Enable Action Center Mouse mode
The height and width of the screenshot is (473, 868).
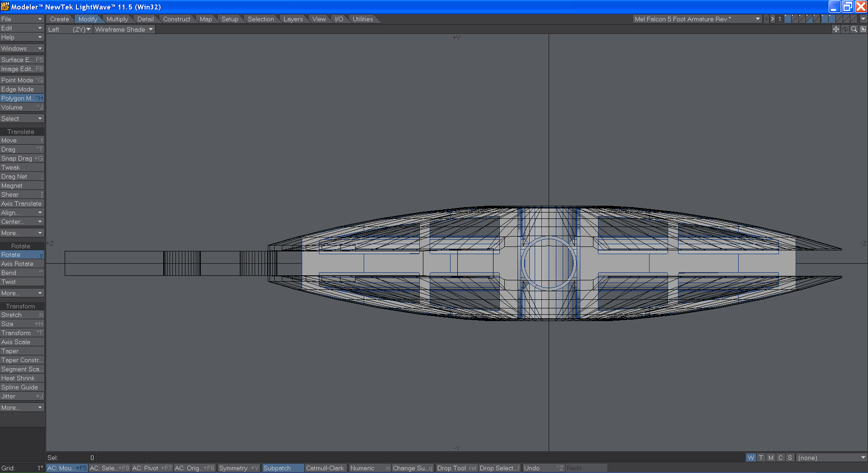click(67, 468)
